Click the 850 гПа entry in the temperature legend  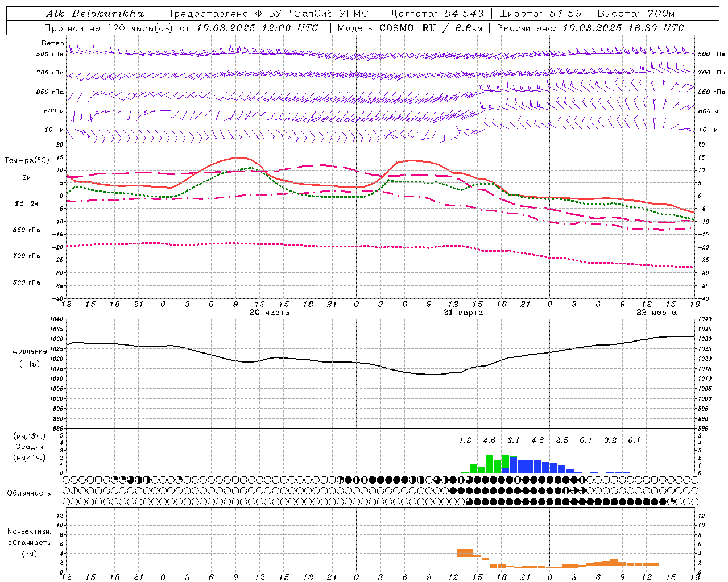tap(27, 230)
